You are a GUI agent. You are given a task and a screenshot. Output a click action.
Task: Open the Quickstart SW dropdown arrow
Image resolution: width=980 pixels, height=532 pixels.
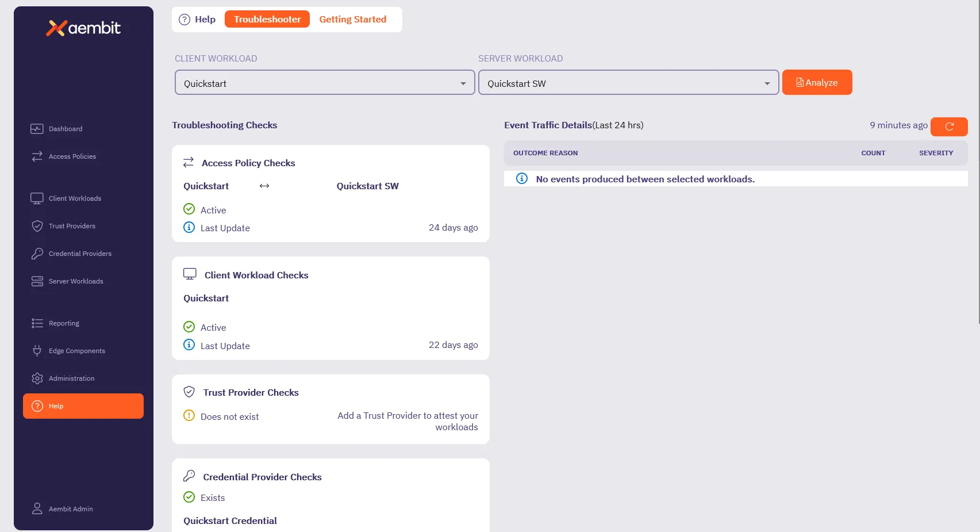(x=767, y=82)
